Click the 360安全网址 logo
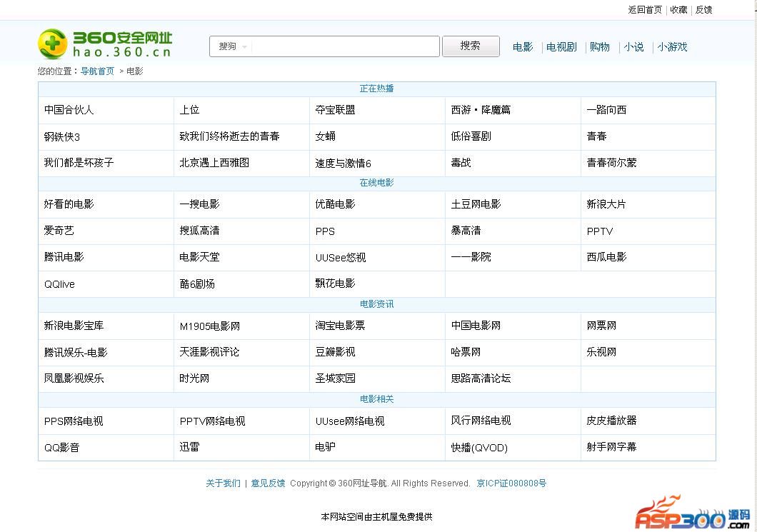This screenshot has height=532, width=757. click(x=105, y=44)
